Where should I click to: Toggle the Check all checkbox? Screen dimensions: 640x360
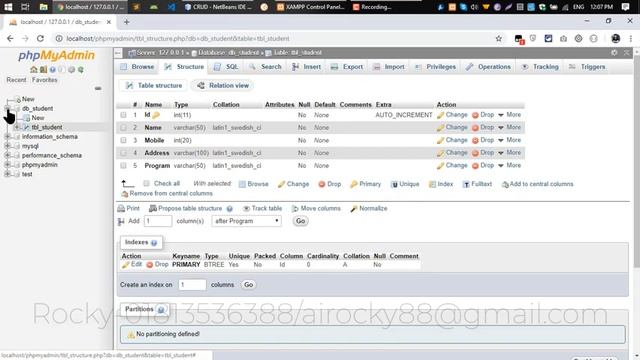click(x=146, y=184)
